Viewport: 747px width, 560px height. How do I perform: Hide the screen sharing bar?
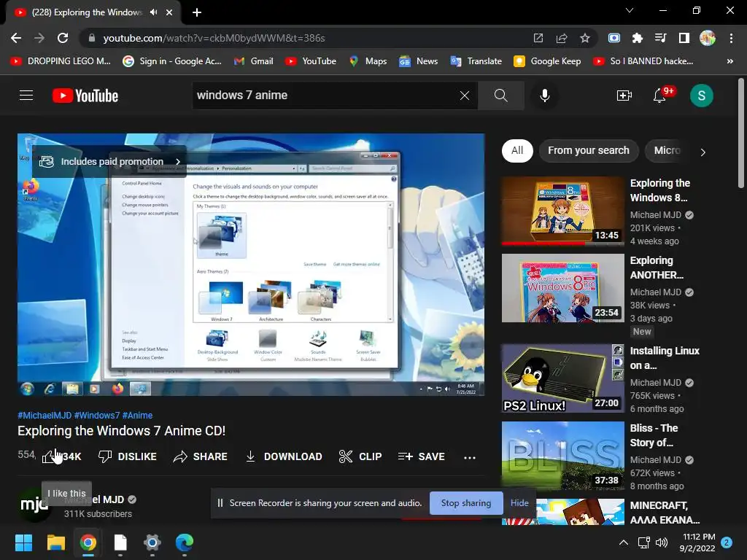[519, 503]
